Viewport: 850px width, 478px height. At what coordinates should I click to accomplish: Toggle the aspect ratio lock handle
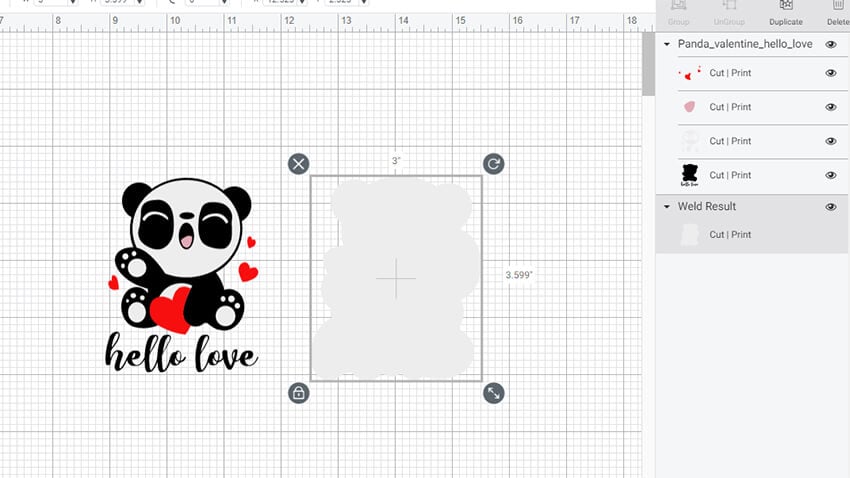(x=299, y=393)
